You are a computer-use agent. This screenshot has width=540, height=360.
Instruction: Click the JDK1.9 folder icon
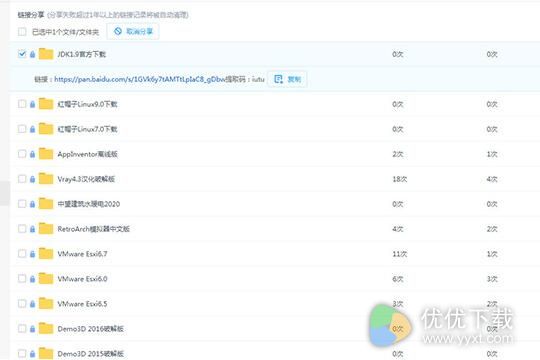[46, 54]
